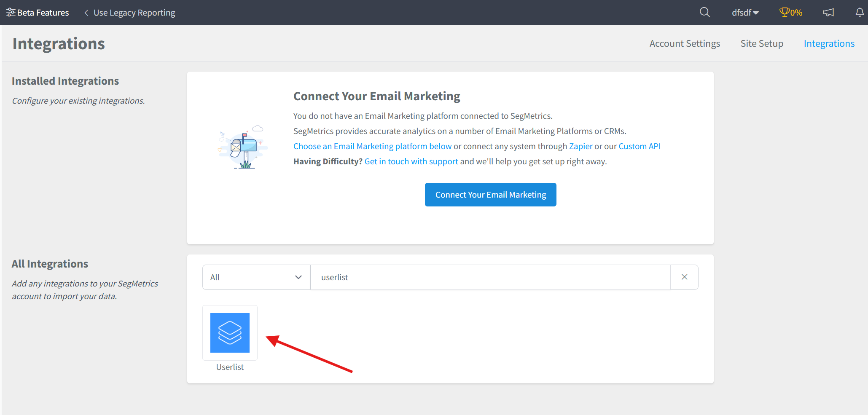Open notifications bell icon
The height and width of the screenshot is (415, 868).
(x=860, y=13)
